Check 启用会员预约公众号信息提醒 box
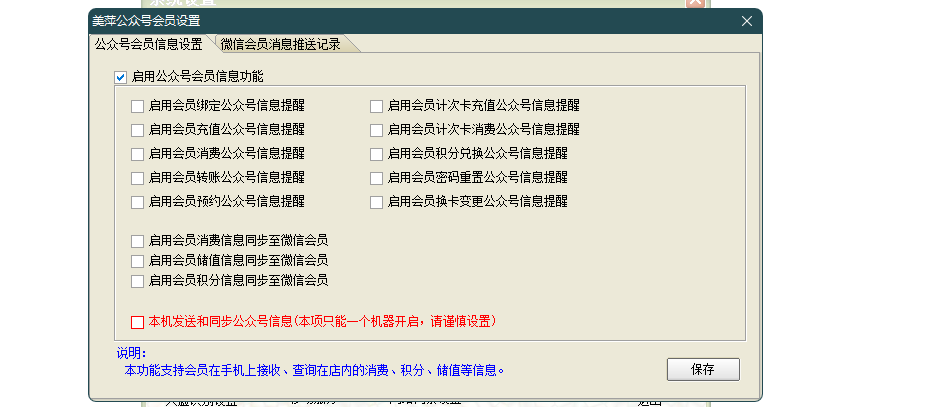This screenshot has width=926, height=407. [x=137, y=202]
